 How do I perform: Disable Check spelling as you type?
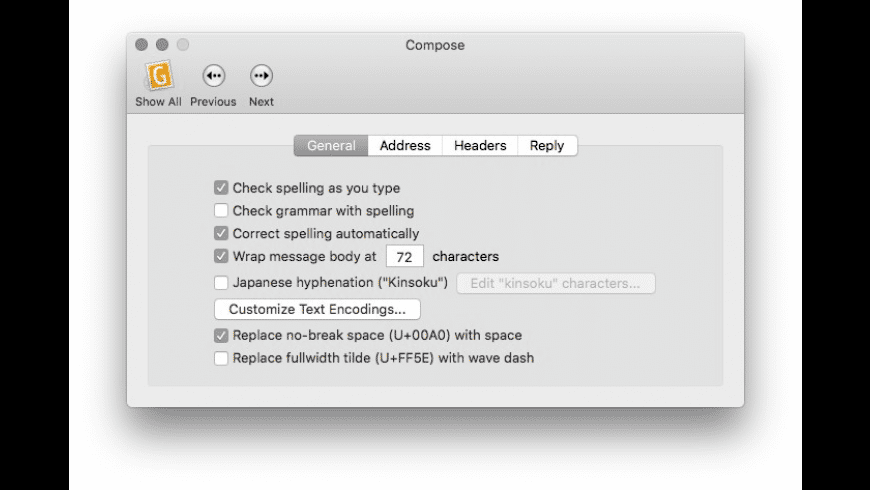[x=221, y=188]
